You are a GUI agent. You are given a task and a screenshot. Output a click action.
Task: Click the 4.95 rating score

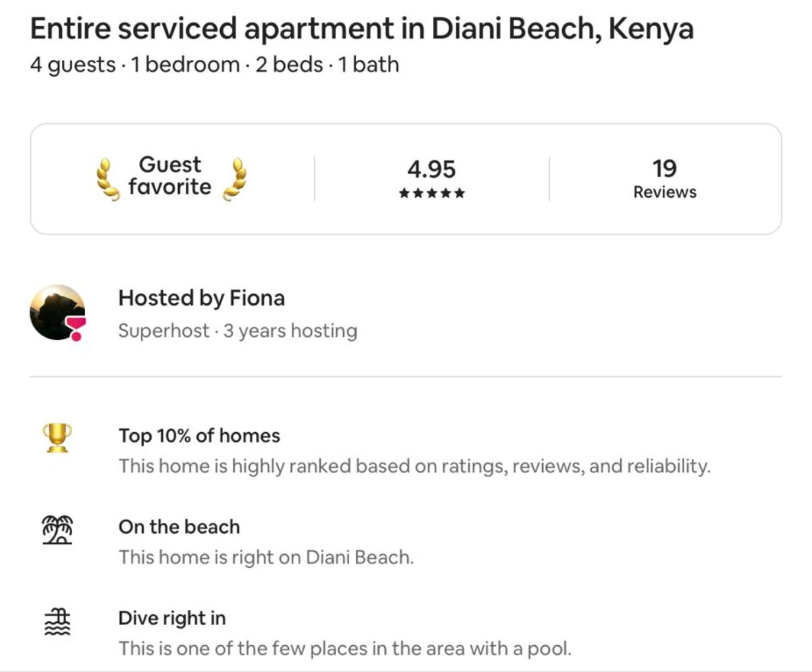pos(432,169)
